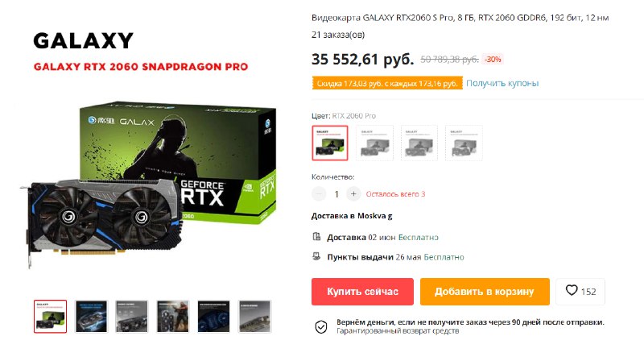The height and width of the screenshot is (357, 644).
Task: Increase quantity with plus button
Action: pos(353,193)
